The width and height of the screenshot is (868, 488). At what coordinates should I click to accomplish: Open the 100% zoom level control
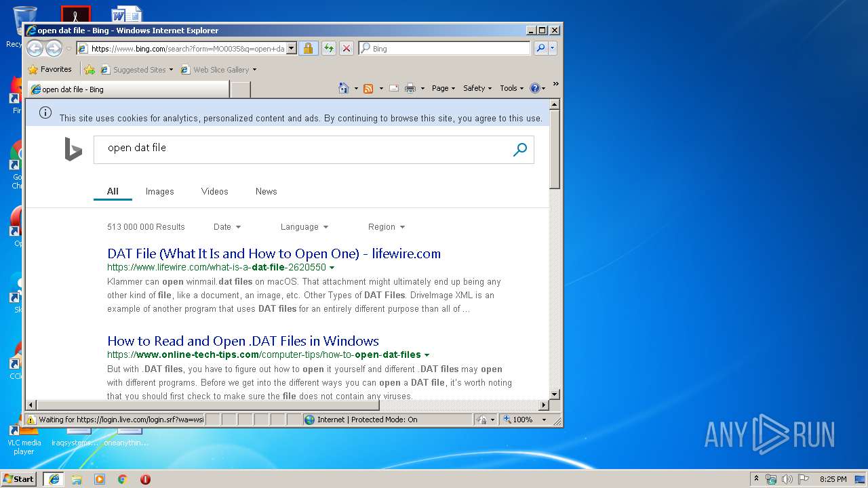coord(525,420)
